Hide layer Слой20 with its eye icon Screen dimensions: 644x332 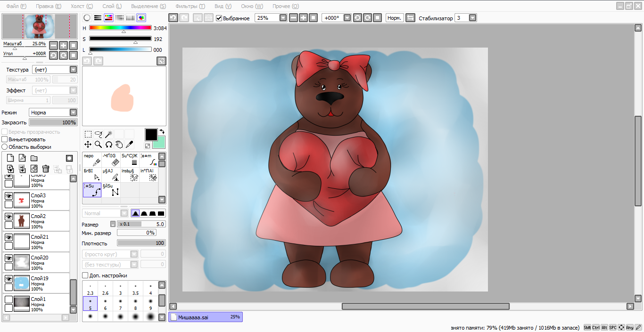point(8,258)
